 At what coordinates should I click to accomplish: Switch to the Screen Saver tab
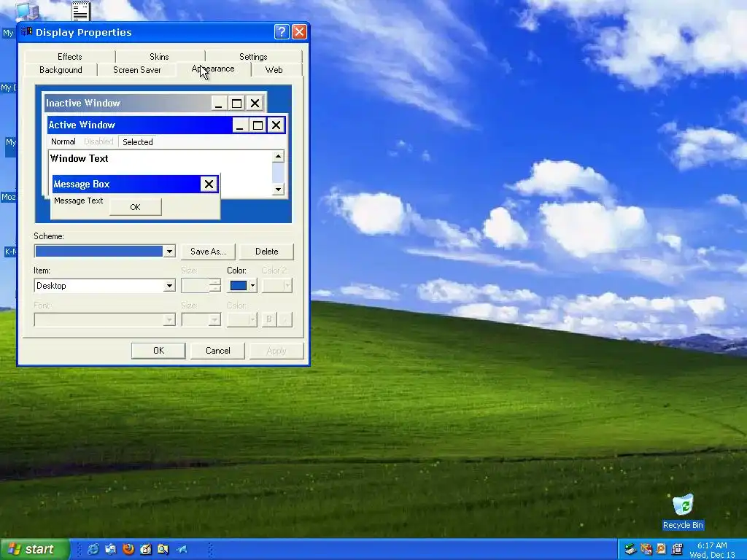click(136, 70)
